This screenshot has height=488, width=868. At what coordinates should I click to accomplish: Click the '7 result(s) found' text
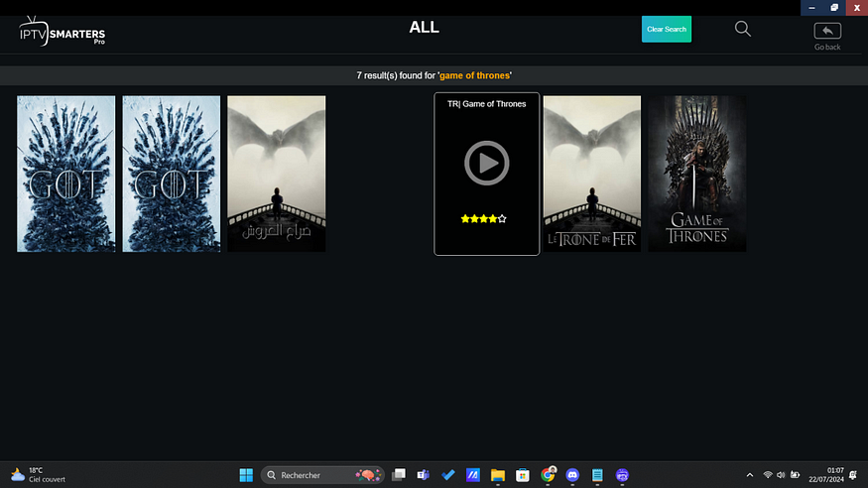tap(396, 75)
